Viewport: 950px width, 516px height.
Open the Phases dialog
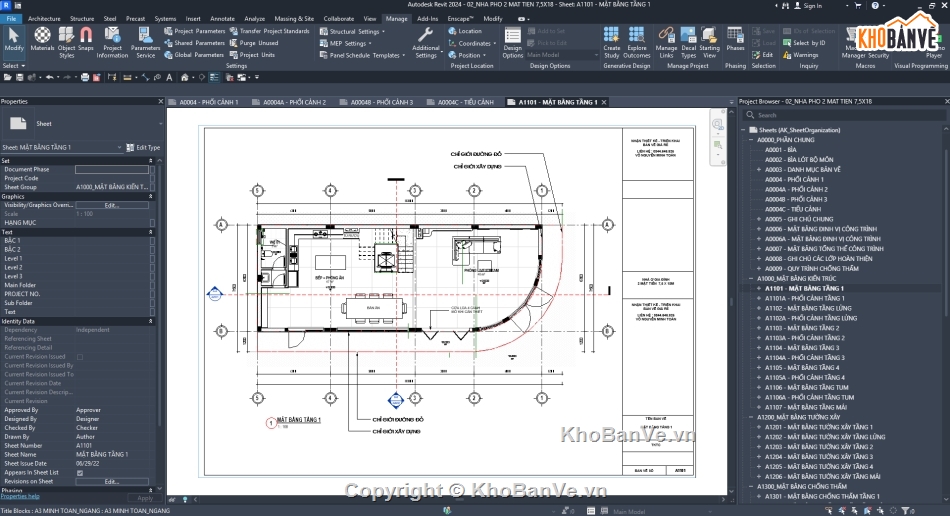click(x=736, y=39)
